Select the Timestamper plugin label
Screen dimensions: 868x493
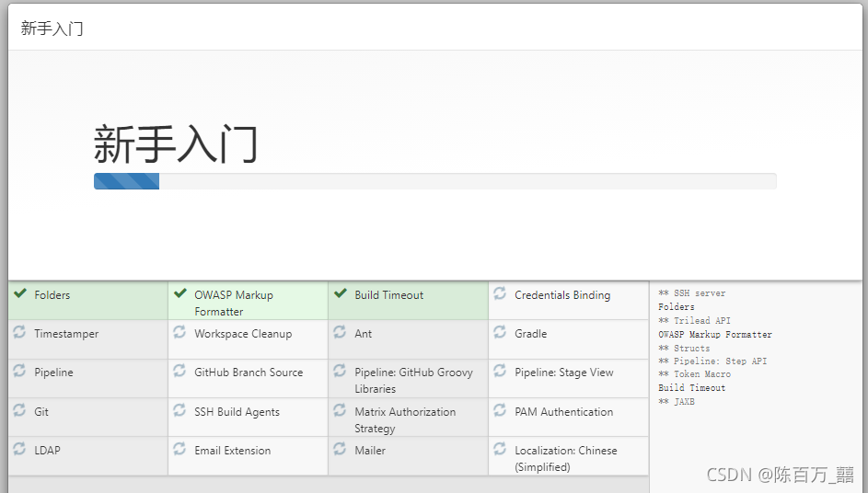coord(66,334)
